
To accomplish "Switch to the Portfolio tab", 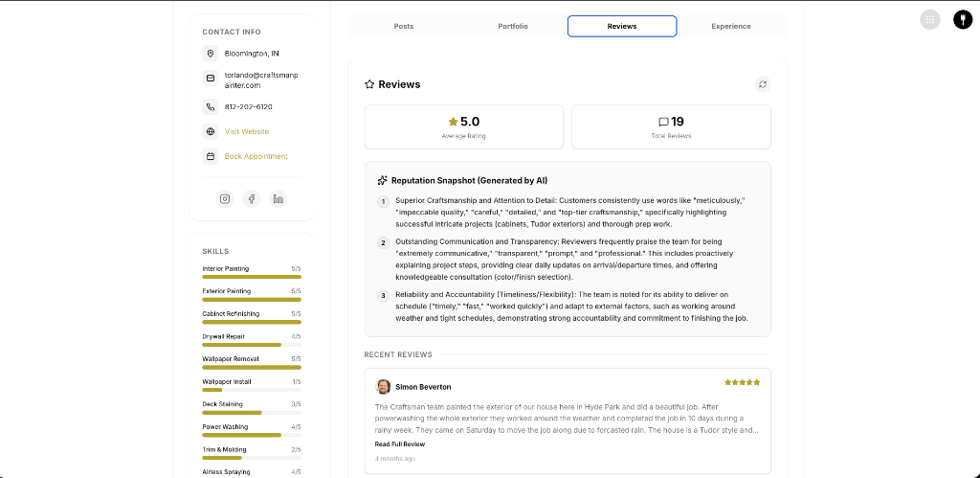I will (x=513, y=26).
